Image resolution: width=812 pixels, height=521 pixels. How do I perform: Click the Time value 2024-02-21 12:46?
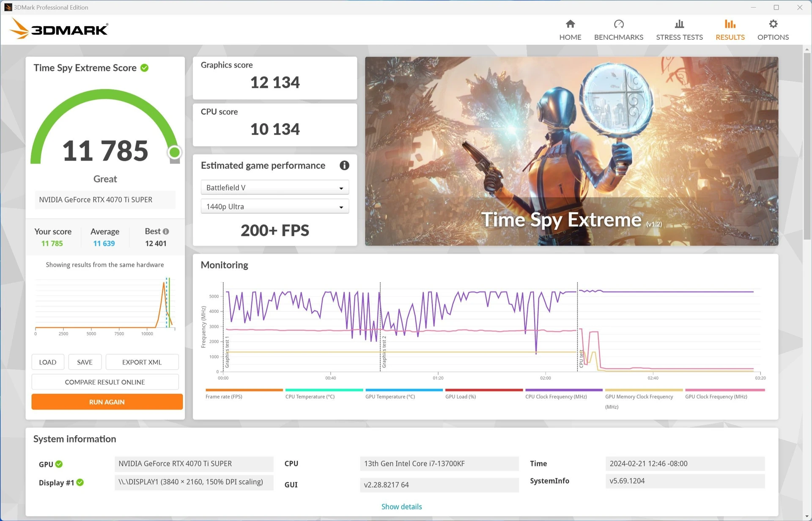[685, 463]
